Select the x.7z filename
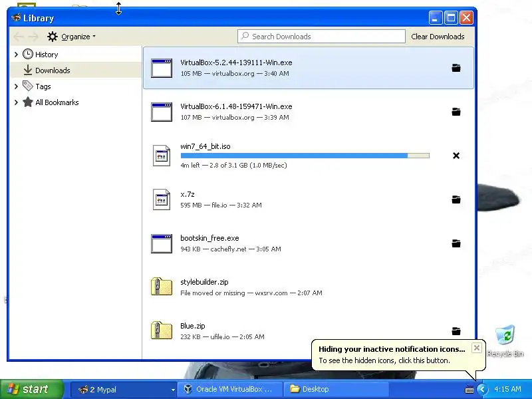 (188, 194)
